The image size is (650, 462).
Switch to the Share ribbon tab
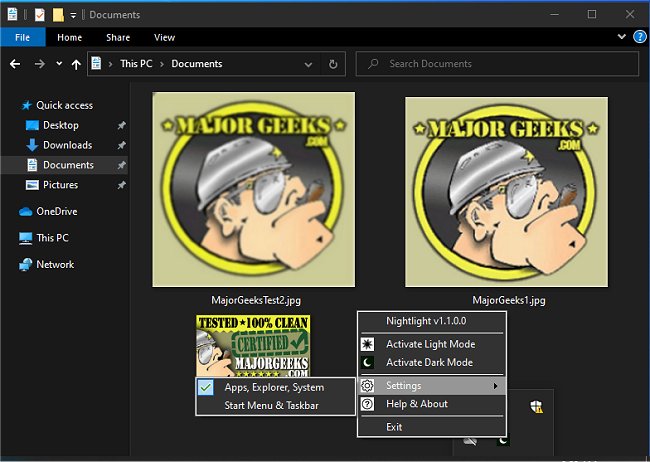118,37
